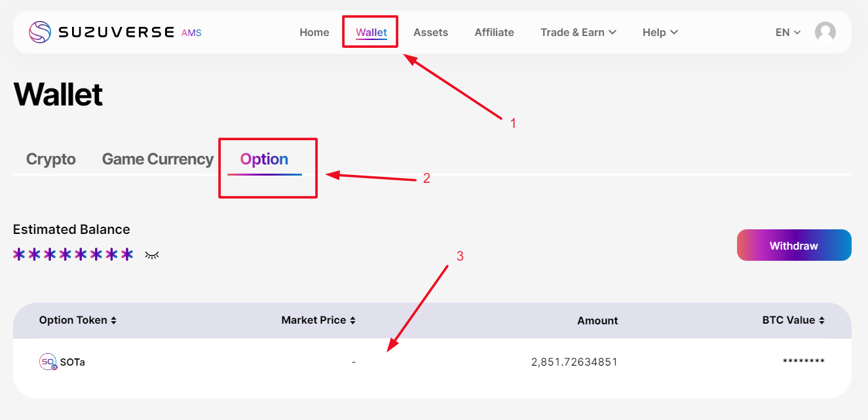The height and width of the screenshot is (420, 868).
Task: Sort by Option Token column
Action: [78, 320]
